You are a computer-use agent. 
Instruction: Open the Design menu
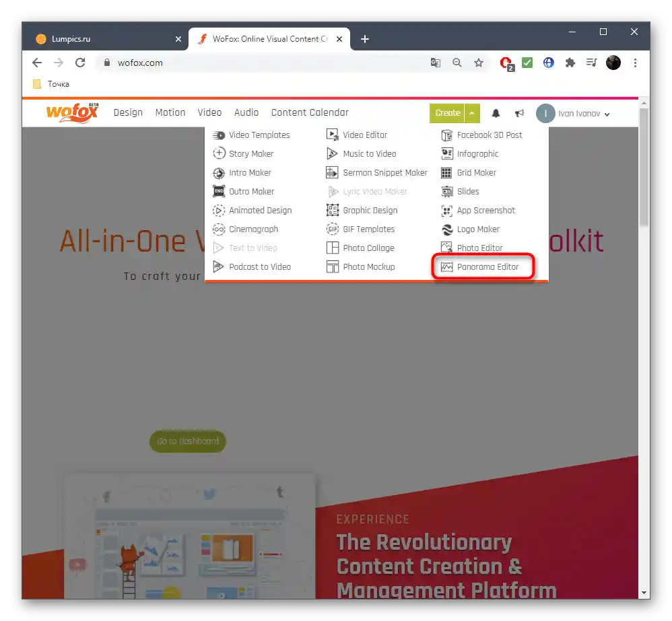(128, 112)
